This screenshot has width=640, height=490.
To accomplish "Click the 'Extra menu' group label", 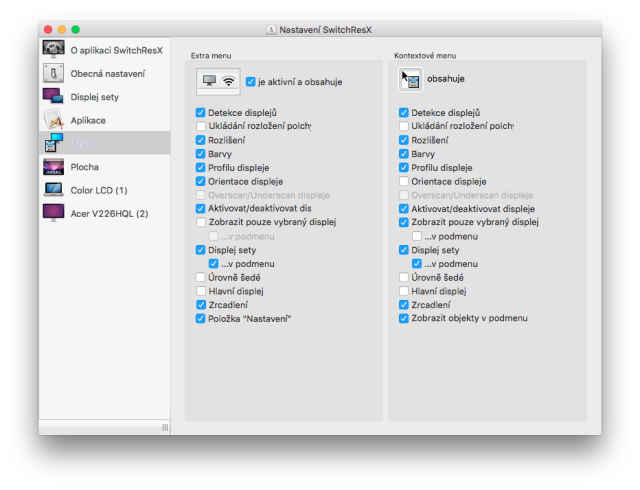I will click(211, 56).
